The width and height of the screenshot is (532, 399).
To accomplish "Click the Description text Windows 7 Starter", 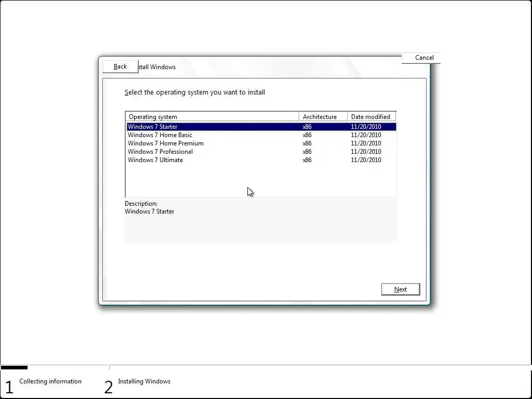I will [x=149, y=211].
